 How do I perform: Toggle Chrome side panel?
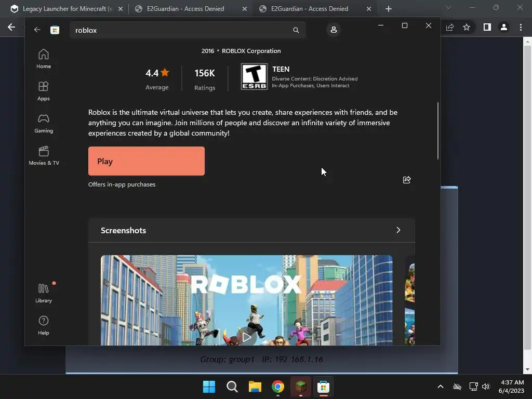pyautogui.click(x=487, y=27)
